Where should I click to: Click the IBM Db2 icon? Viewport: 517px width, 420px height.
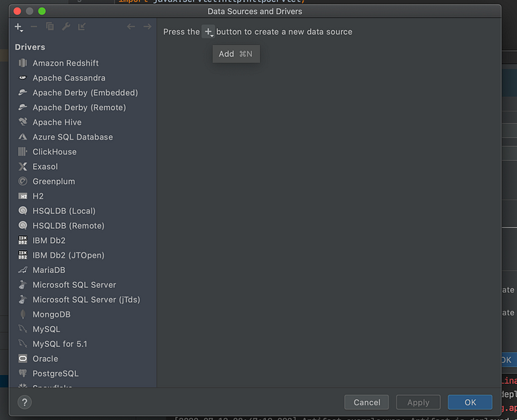(x=23, y=241)
